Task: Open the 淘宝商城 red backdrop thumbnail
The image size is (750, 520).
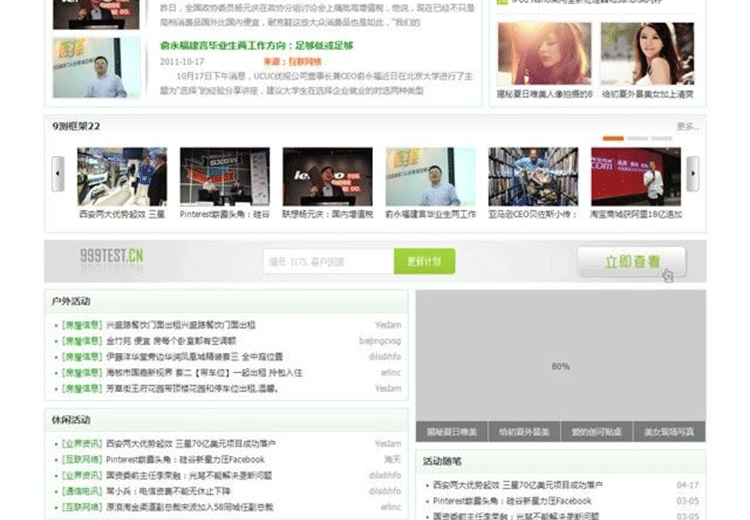Action: [636, 177]
